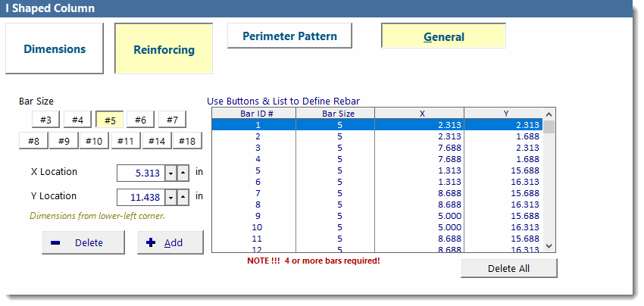Pick the #8 bar size
Viewport: 644px width, 306px height.
tap(33, 141)
